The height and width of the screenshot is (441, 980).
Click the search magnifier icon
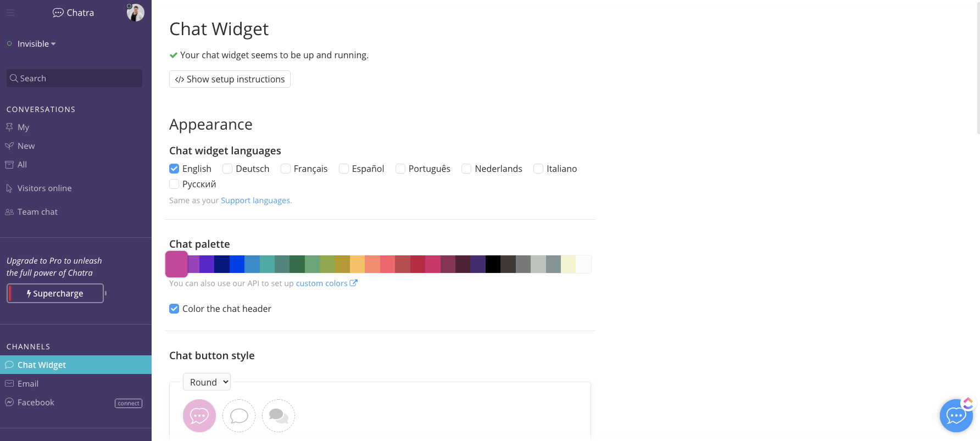[x=14, y=78]
